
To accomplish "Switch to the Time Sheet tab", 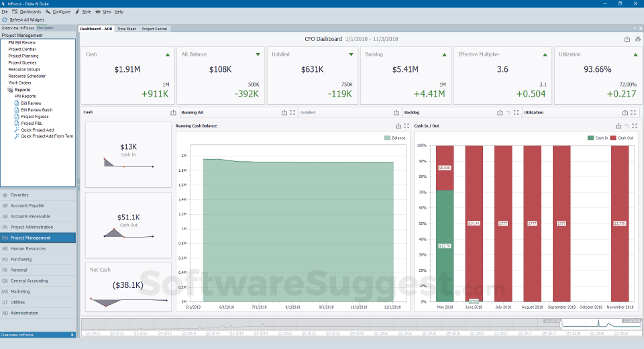I will coord(126,29).
